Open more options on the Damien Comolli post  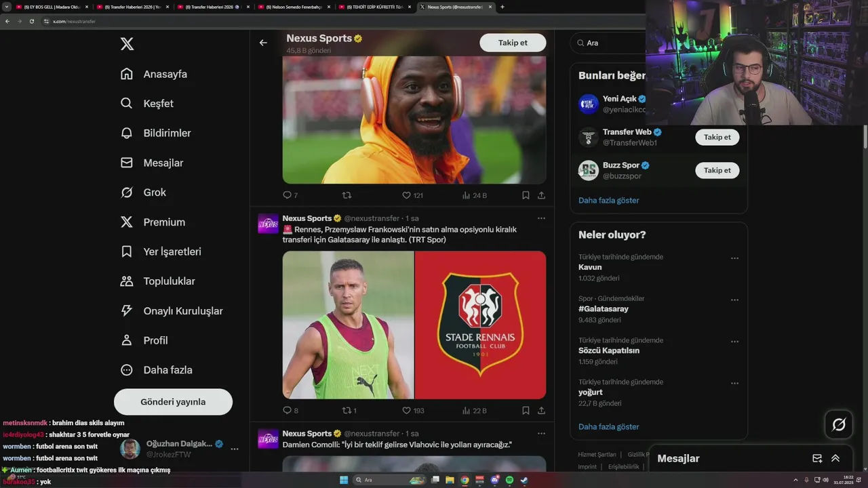click(541, 433)
